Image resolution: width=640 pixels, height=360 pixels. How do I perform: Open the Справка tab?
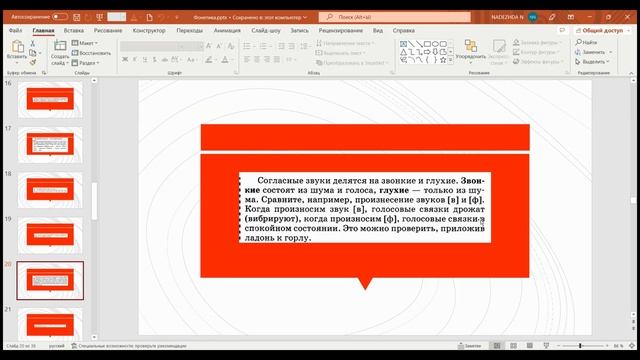click(403, 31)
